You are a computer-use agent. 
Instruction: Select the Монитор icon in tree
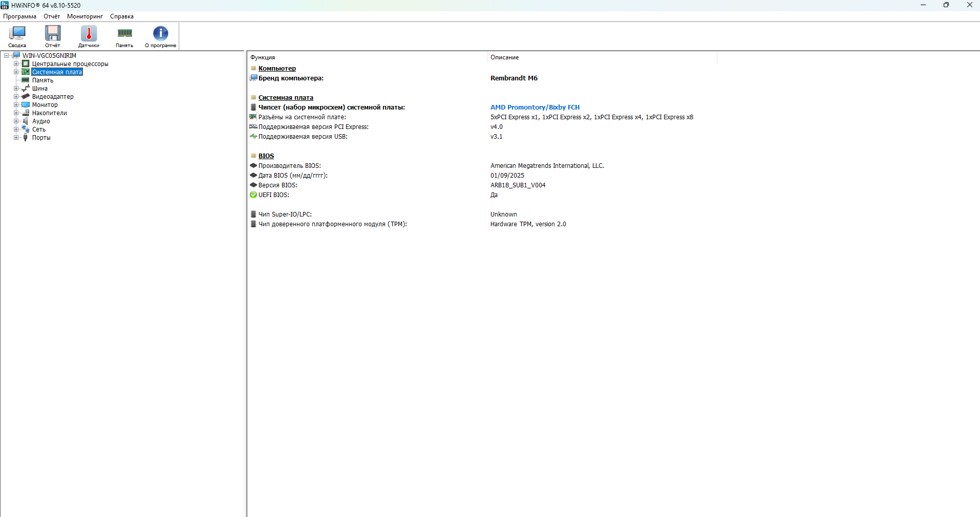(26, 105)
